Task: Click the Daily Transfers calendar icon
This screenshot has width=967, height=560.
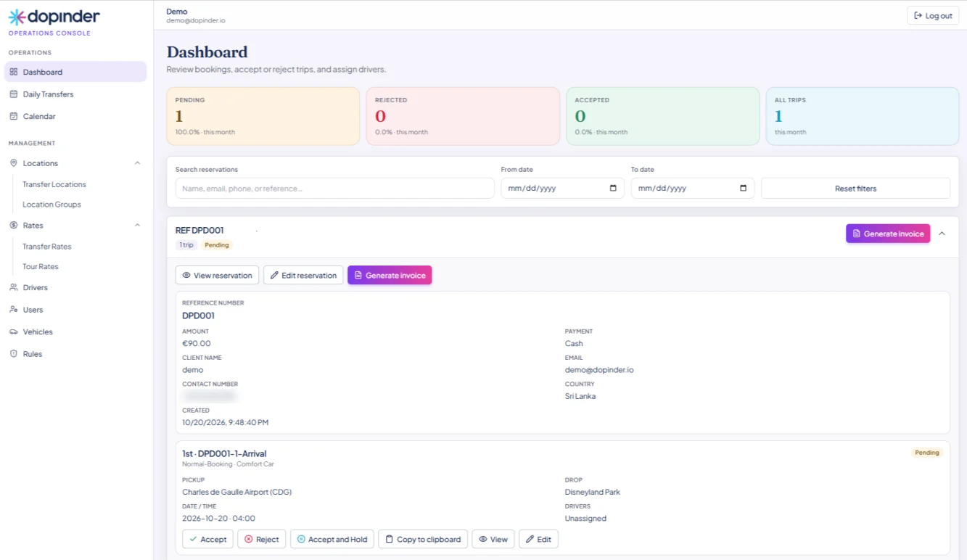Action: (x=14, y=94)
